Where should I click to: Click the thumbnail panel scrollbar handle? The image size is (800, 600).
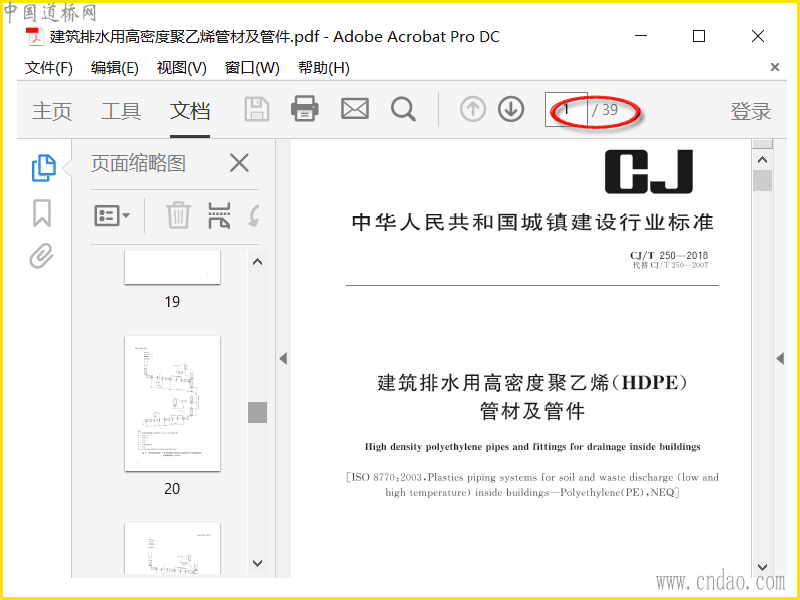(x=258, y=412)
